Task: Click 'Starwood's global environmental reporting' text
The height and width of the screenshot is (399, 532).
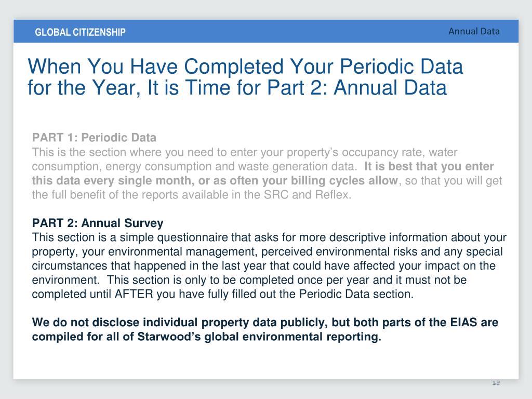Action: coord(259,337)
